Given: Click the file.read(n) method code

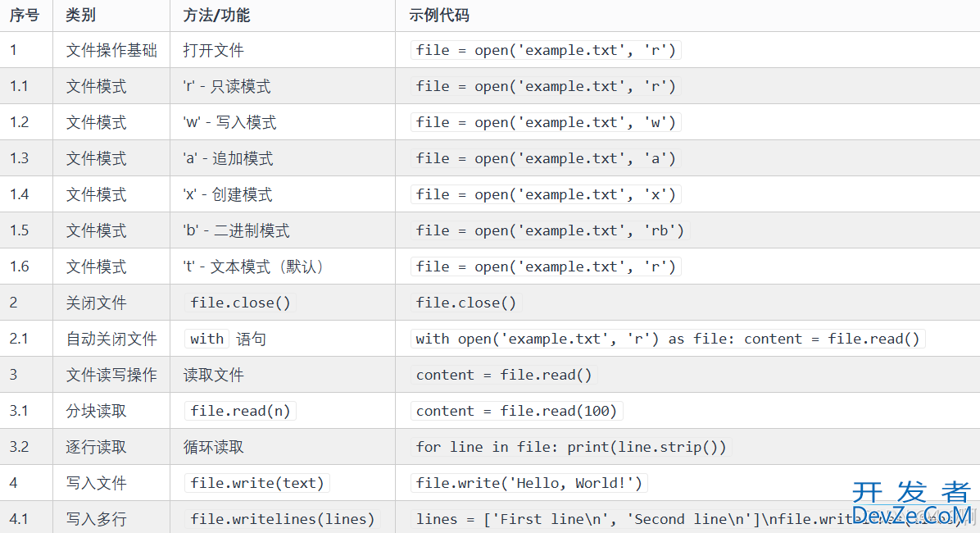Looking at the screenshot, I should point(240,411).
